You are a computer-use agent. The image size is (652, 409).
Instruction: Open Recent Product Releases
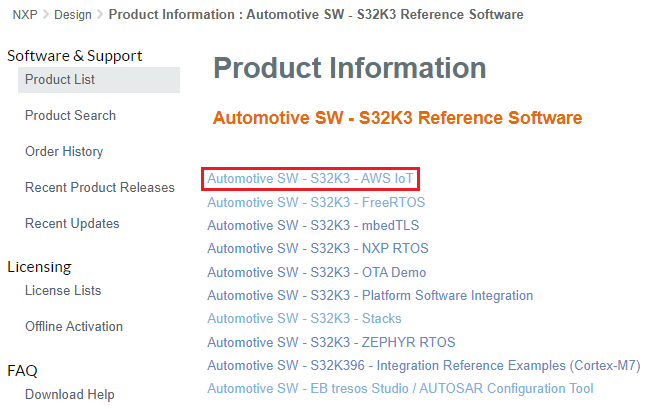tap(99, 188)
